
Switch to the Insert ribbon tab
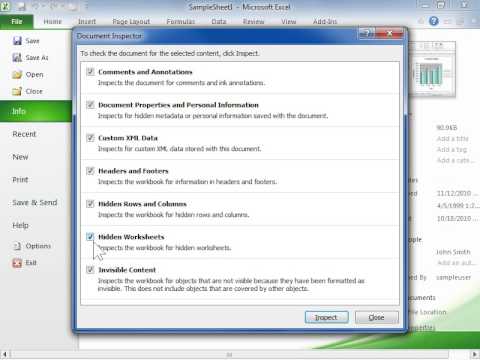87,22
